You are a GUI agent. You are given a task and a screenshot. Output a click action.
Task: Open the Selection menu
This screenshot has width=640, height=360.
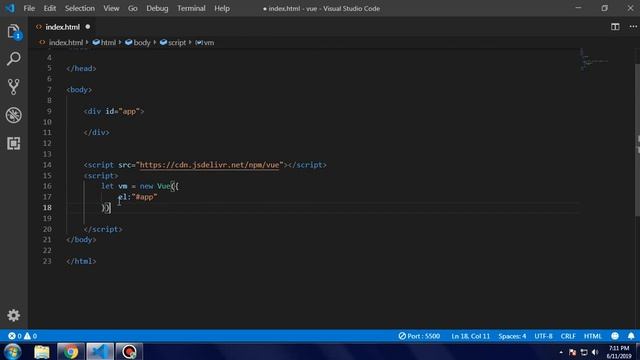pos(80,8)
